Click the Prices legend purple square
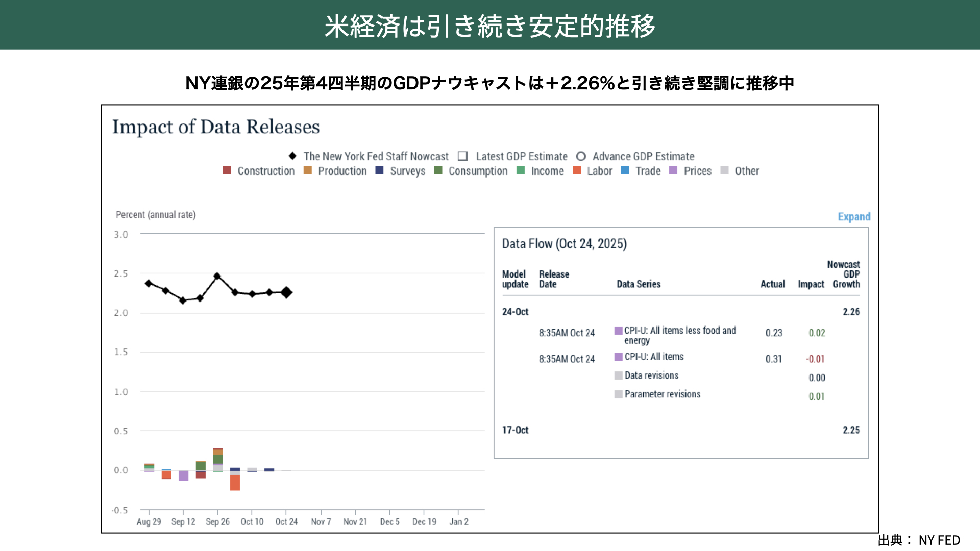 673,170
